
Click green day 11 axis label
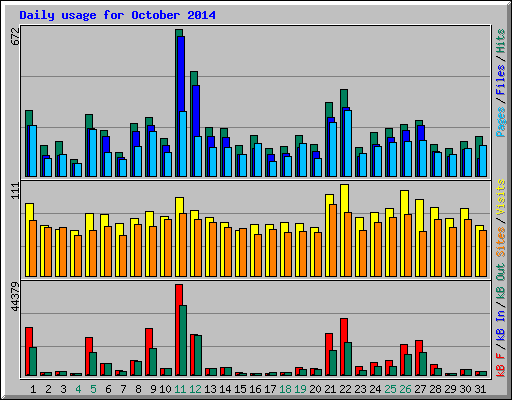(x=180, y=389)
